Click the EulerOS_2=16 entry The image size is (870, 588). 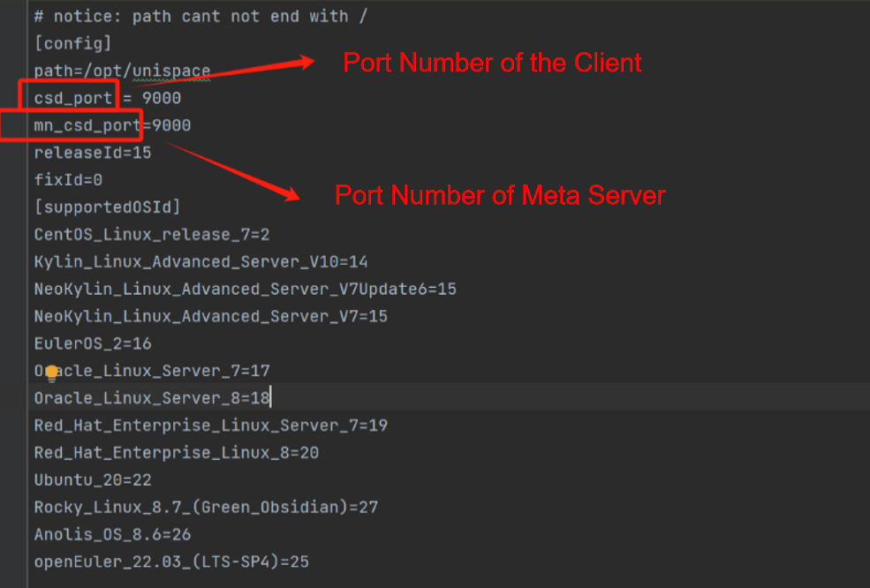[x=93, y=343]
